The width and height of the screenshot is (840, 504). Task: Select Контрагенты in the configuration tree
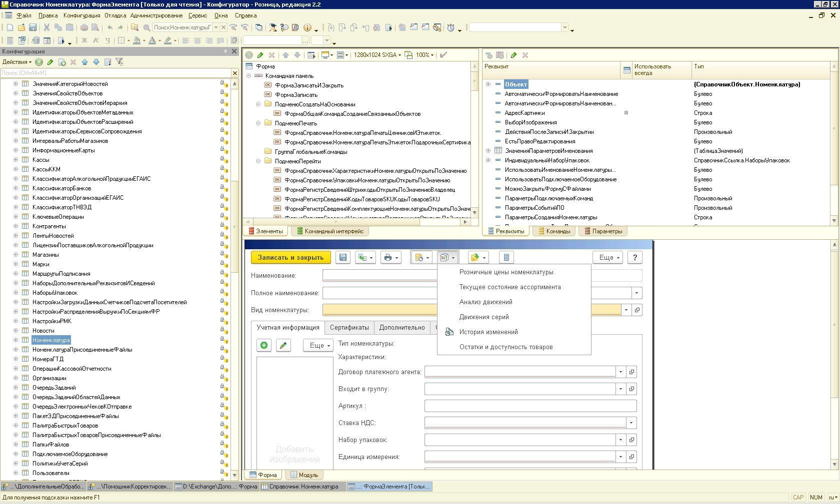[x=49, y=226]
